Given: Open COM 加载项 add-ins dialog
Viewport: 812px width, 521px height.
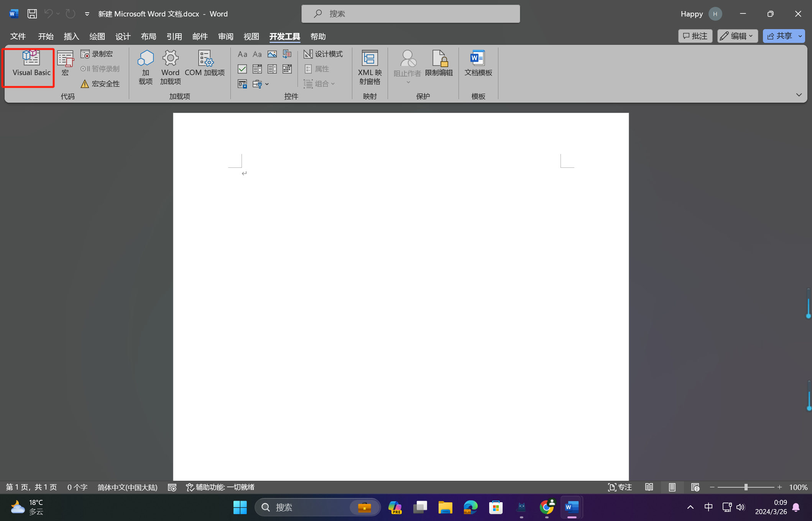Looking at the screenshot, I should pyautogui.click(x=205, y=64).
